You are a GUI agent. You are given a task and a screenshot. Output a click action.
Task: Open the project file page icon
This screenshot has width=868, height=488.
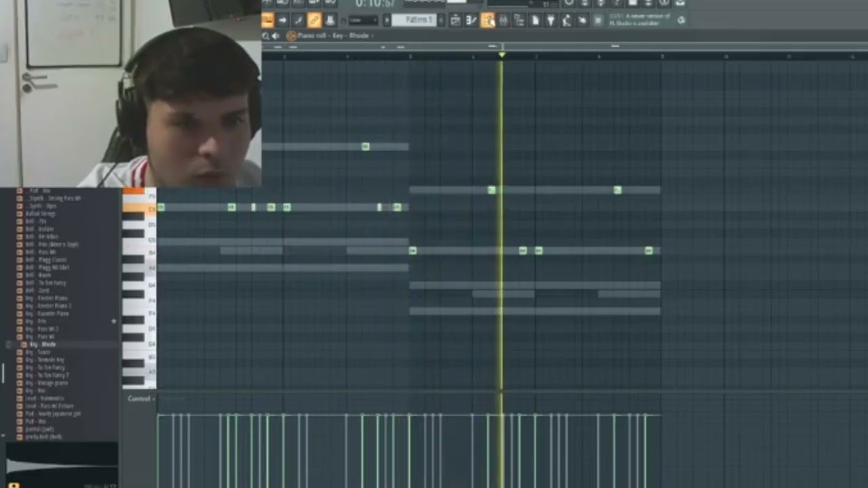535,20
